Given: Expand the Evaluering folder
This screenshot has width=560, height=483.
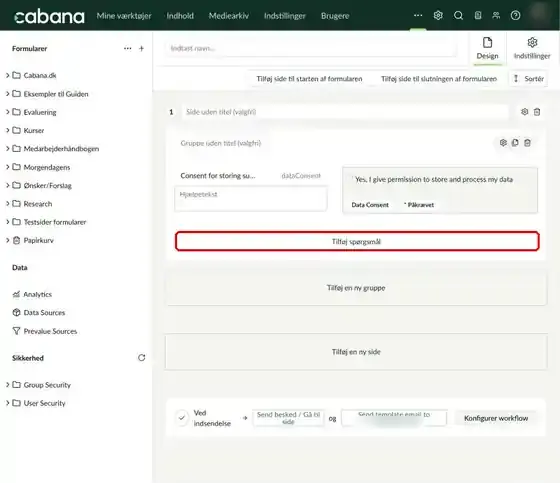Looking at the screenshot, I should pyautogui.click(x=8, y=112).
